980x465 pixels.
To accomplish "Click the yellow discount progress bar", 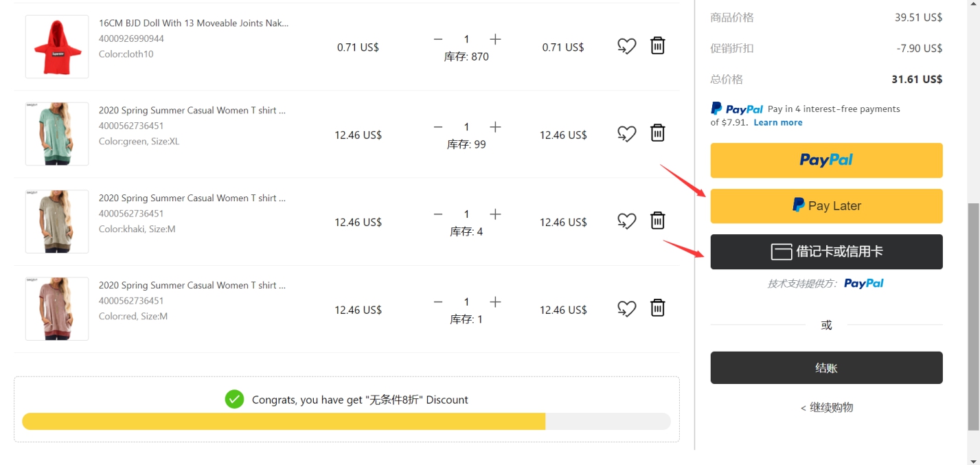I will 284,422.
